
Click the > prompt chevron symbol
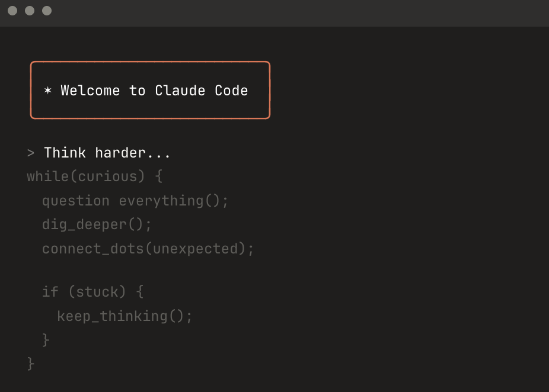[x=31, y=153]
